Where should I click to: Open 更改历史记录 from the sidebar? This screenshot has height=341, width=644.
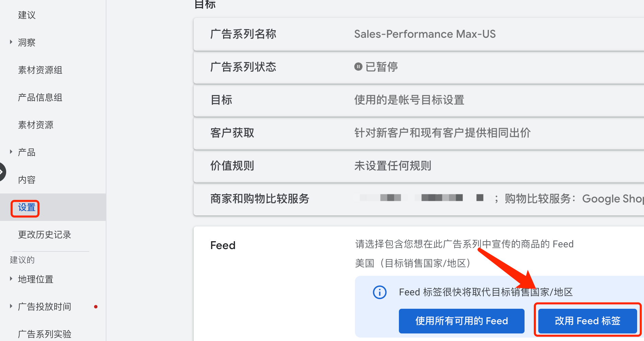pos(45,235)
